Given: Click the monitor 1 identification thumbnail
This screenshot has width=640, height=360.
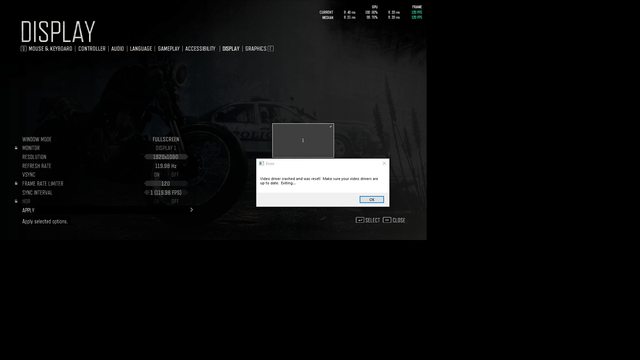Looking at the screenshot, I should click(303, 140).
